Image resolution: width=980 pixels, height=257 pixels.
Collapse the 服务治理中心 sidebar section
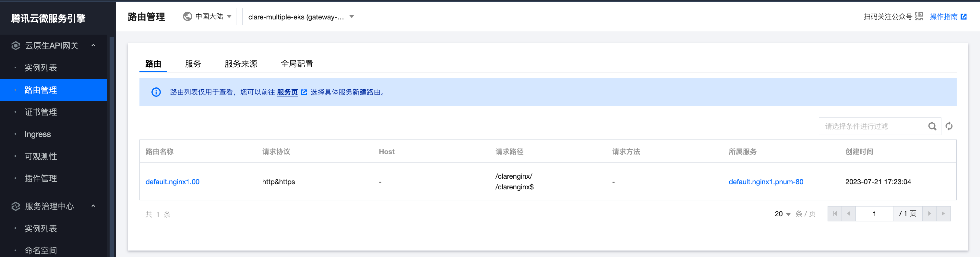93,206
